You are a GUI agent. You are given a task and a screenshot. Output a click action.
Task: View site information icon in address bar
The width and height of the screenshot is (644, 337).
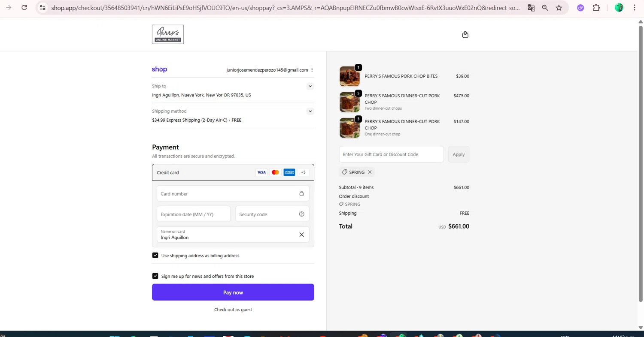(42, 8)
